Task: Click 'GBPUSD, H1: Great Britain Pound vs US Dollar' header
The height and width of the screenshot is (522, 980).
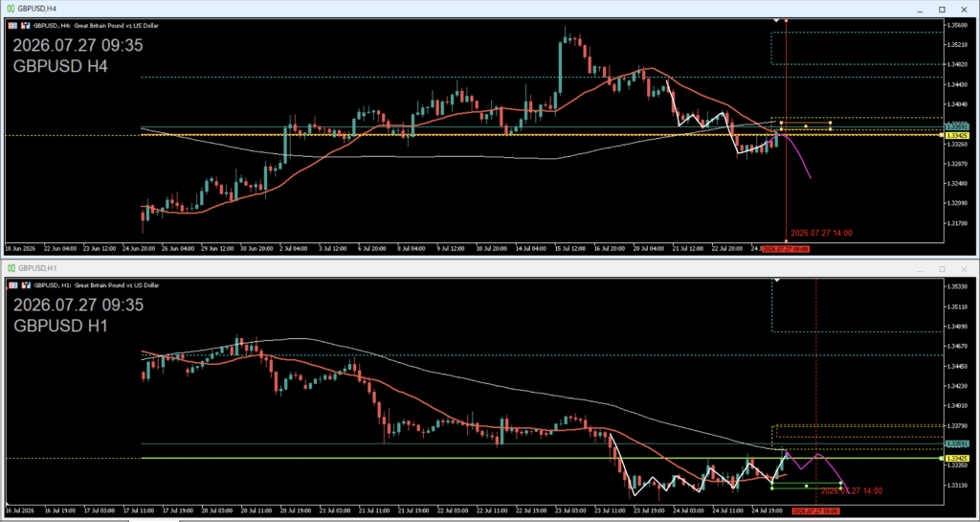Action: (97, 285)
